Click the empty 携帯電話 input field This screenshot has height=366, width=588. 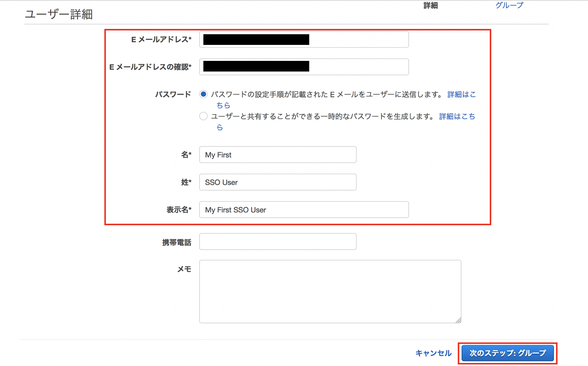(278, 242)
